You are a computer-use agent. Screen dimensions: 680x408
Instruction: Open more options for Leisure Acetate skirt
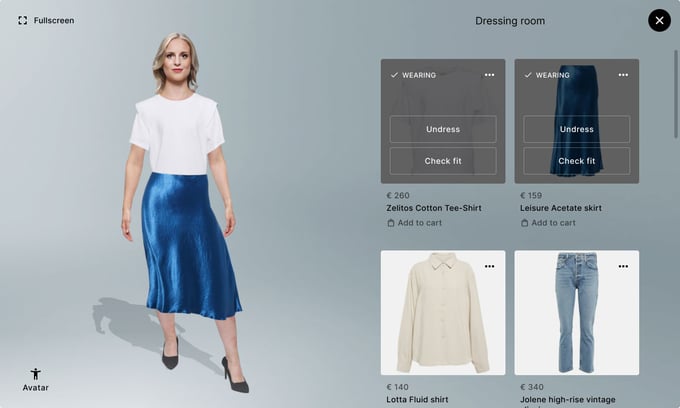click(623, 75)
